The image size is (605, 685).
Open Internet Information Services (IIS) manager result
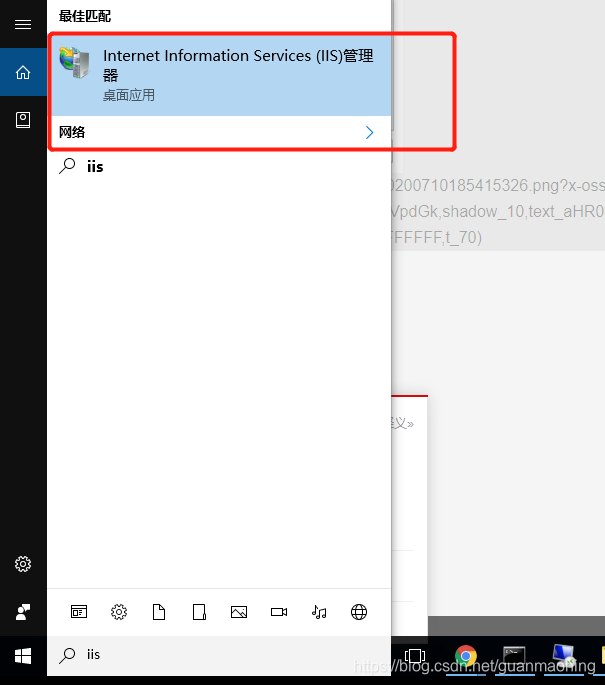(221, 75)
